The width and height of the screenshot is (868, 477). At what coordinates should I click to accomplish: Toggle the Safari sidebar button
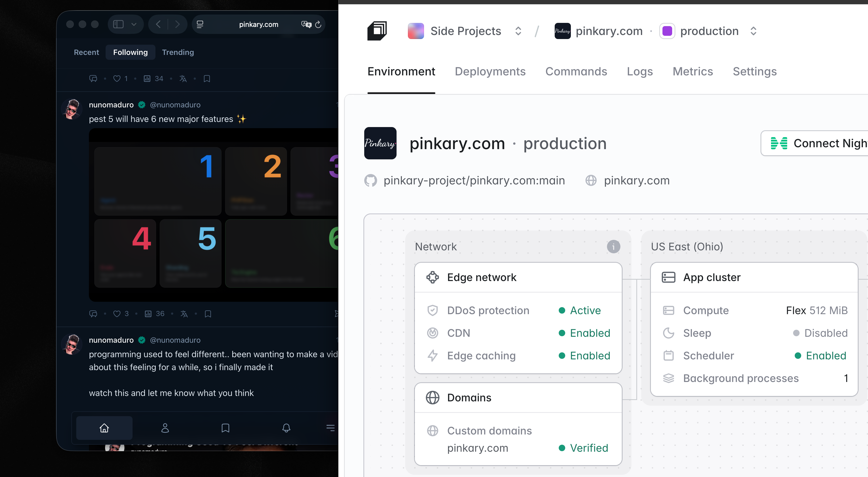(x=118, y=24)
